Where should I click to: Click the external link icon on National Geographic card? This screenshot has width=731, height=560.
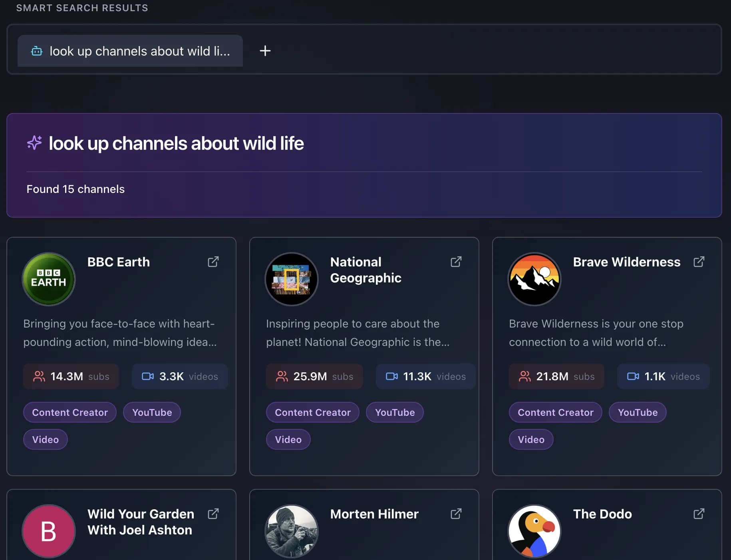click(456, 262)
